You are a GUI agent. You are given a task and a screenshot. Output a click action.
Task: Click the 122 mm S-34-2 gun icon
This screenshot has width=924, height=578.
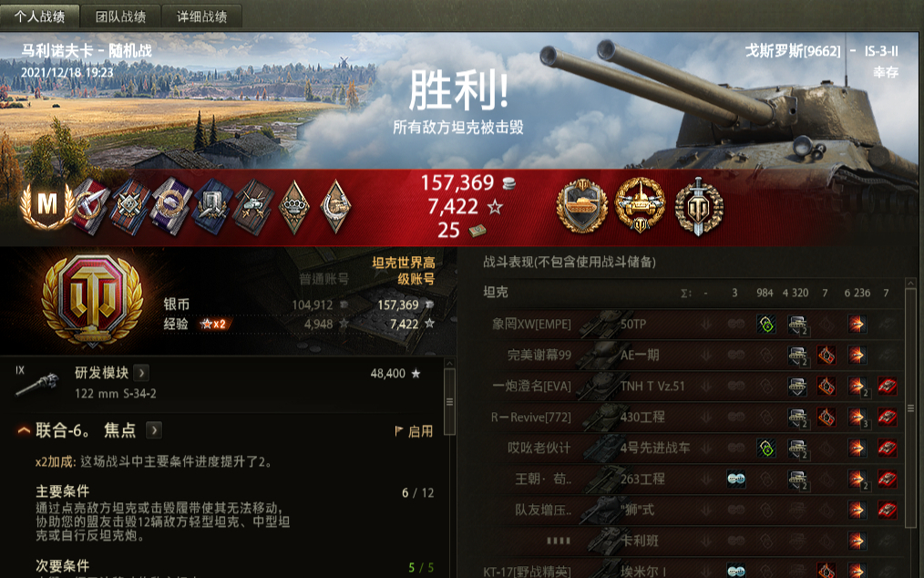36,384
